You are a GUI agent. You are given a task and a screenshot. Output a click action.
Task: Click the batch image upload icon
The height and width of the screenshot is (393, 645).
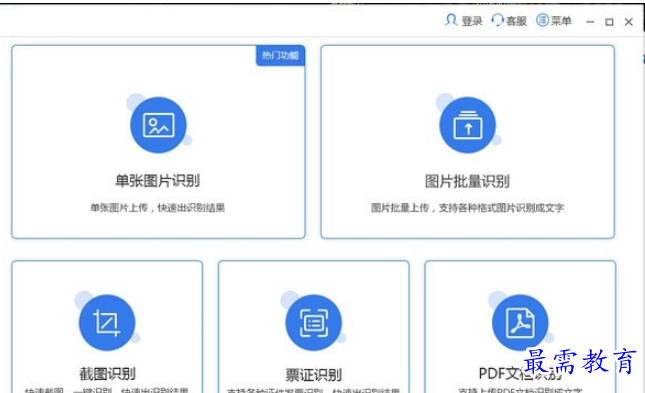(x=468, y=125)
